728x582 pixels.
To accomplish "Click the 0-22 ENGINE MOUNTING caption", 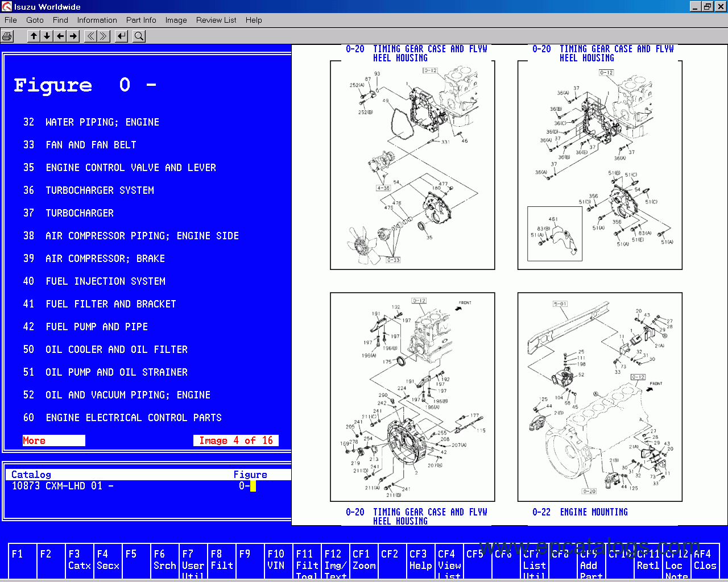I will coord(580,512).
